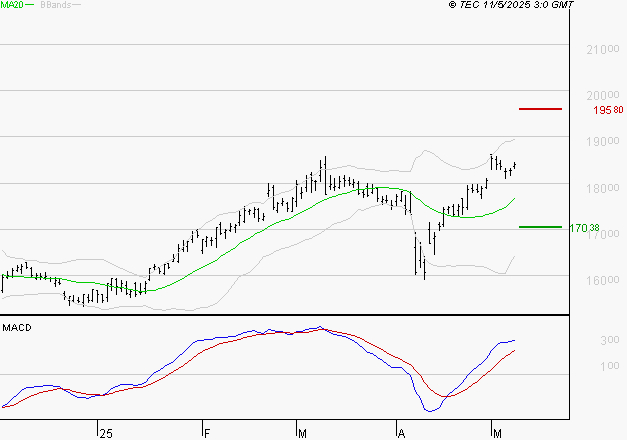Click the March M marker after F
Image resolution: width=627 pixels, height=440 pixels.
302,434
